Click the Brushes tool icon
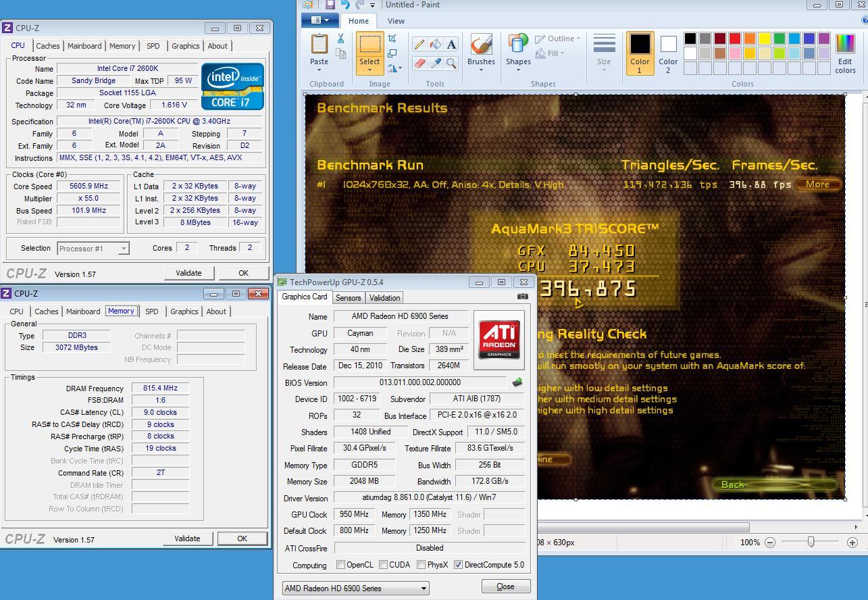868x600 pixels. [481, 45]
